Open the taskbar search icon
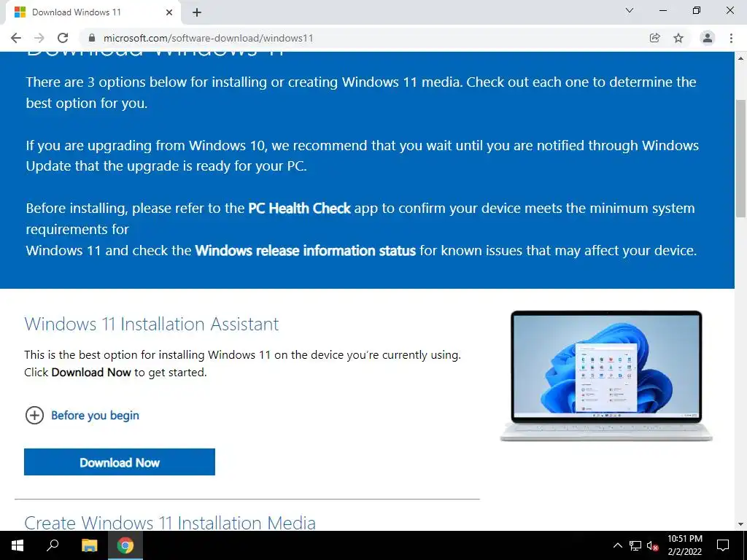Image resolution: width=747 pixels, height=560 pixels. [x=53, y=545]
